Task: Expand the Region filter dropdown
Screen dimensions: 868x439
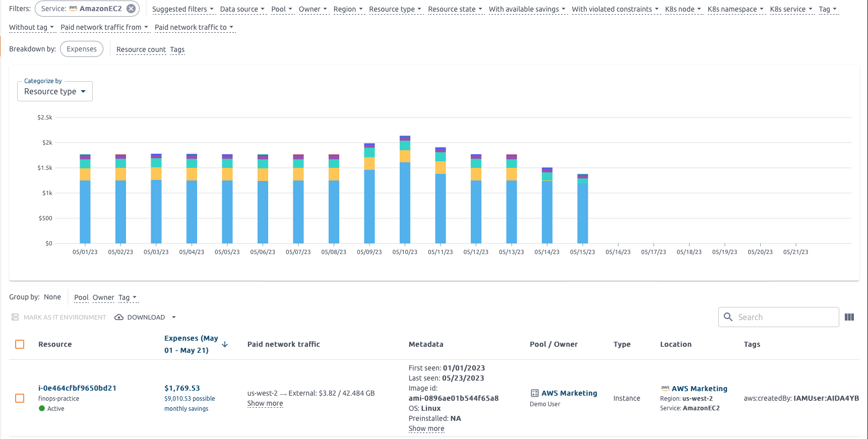Action: (348, 9)
